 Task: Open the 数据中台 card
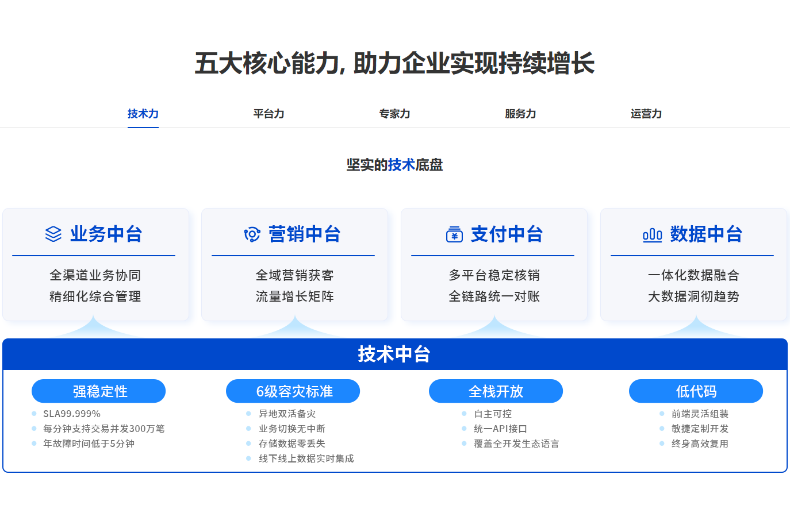click(693, 264)
